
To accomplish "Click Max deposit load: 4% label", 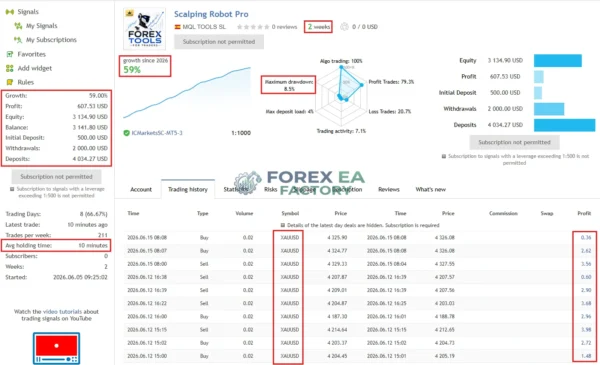I will pos(289,112).
